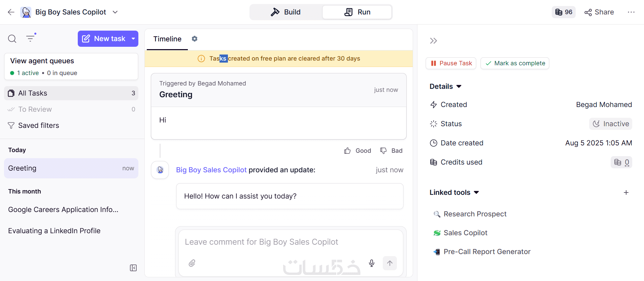The image size is (644, 281).
Task: Rate the response as Bad
Action: coord(391,151)
